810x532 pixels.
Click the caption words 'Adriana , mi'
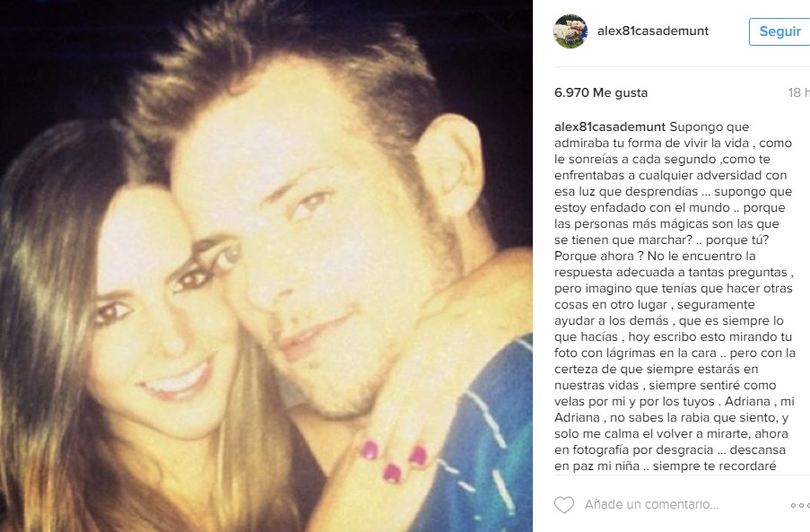760,401
